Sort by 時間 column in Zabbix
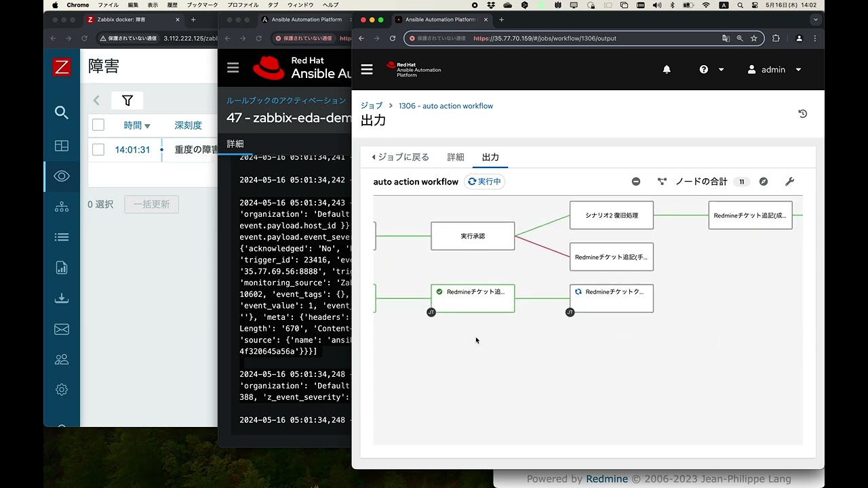Image resolution: width=868 pixels, height=488 pixels. pos(136,125)
